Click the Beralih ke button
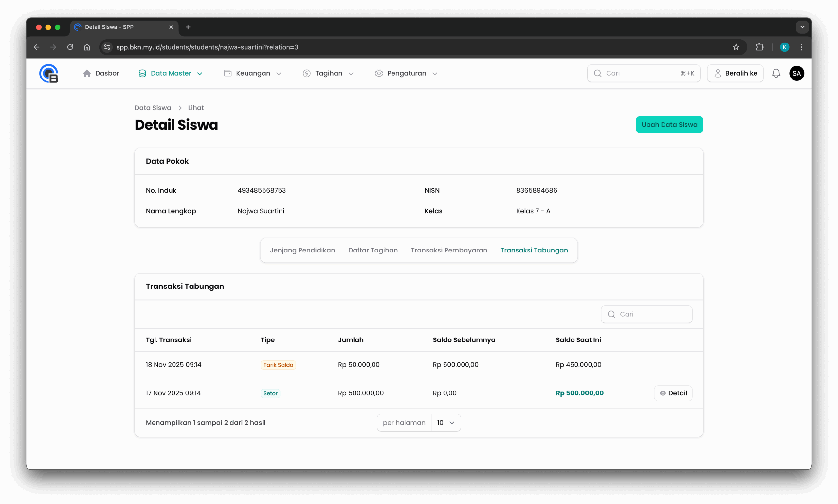This screenshot has height=504, width=838. [735, 73]
